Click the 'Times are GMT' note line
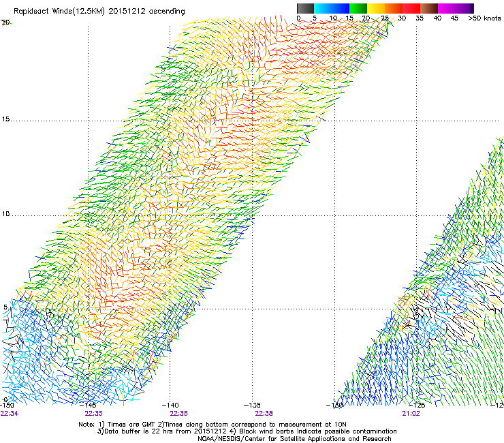The height and width of the screenshot is (443, 504). 212,425
